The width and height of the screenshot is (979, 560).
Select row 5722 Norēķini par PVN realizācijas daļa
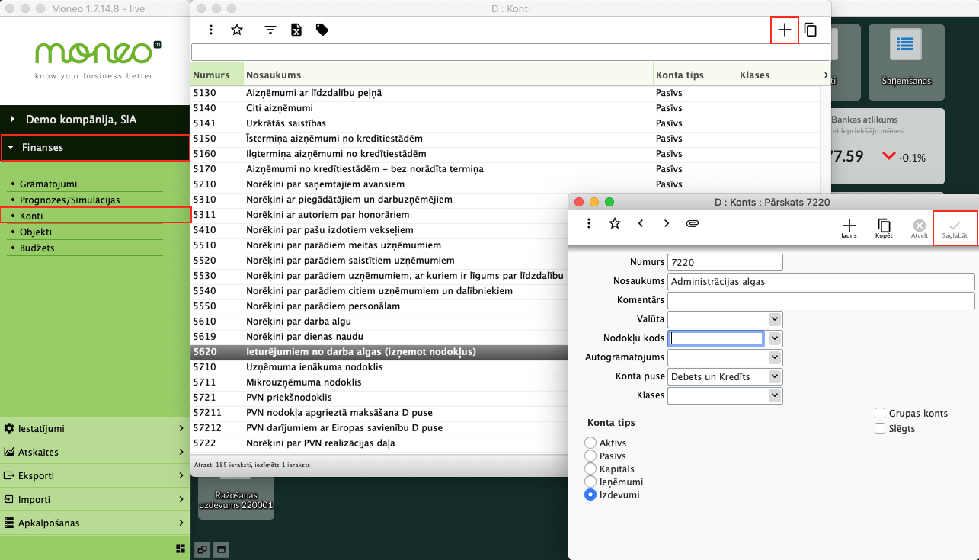[x=379, y=443]
